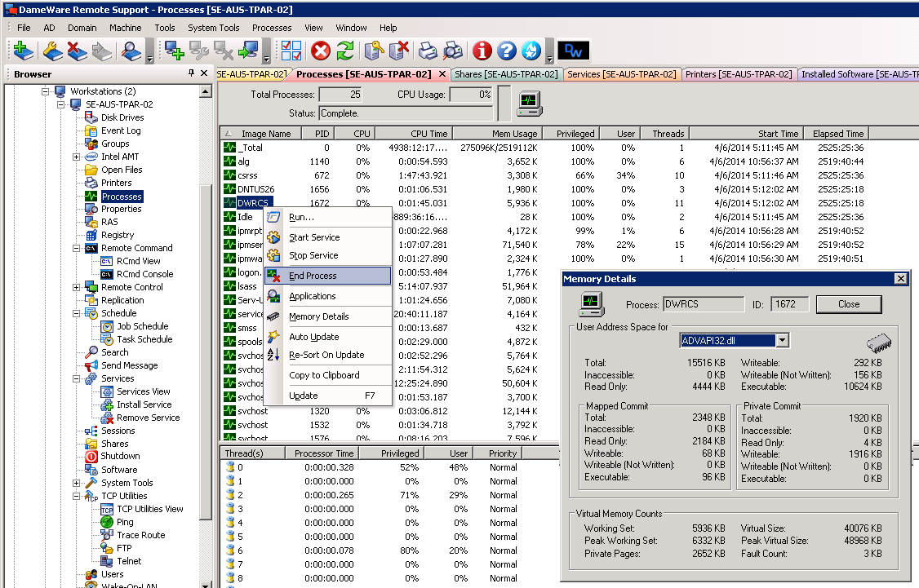Viewport: 919px width, 588px height.
Task: Click the checklist grid toolbar icon
Action: pos(291,51)
